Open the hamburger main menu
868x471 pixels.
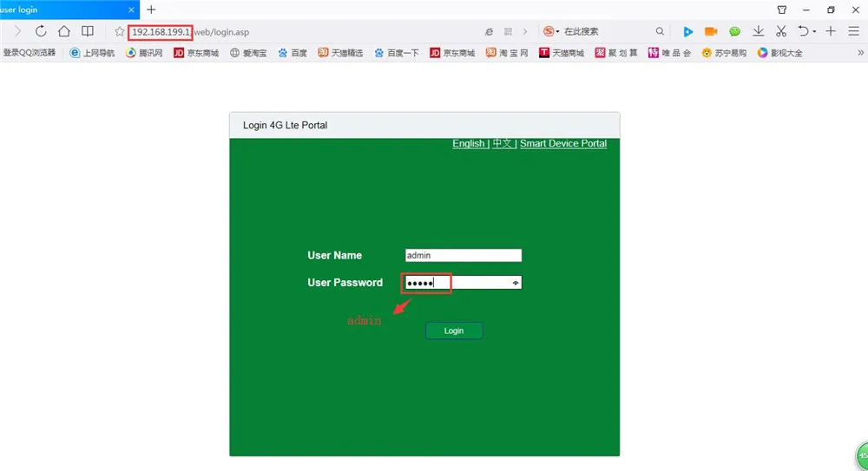pyautogui.click(x=853, y=31)
